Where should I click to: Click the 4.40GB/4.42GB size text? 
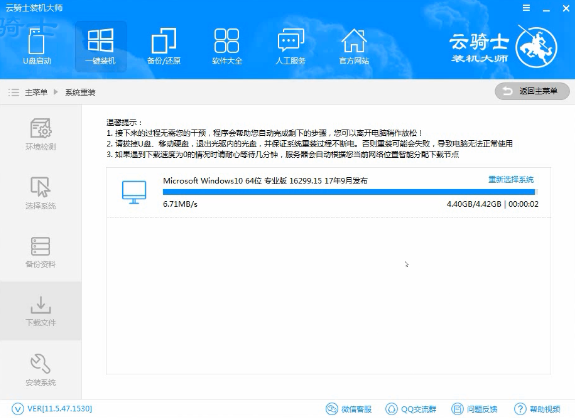pyautogui.click(x=474, y=204)
